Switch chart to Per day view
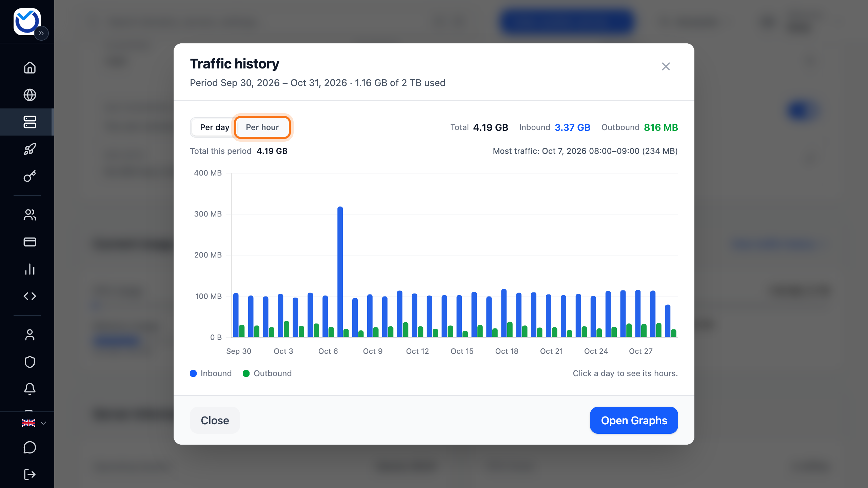The image size is (868, 488). point(214,127)
